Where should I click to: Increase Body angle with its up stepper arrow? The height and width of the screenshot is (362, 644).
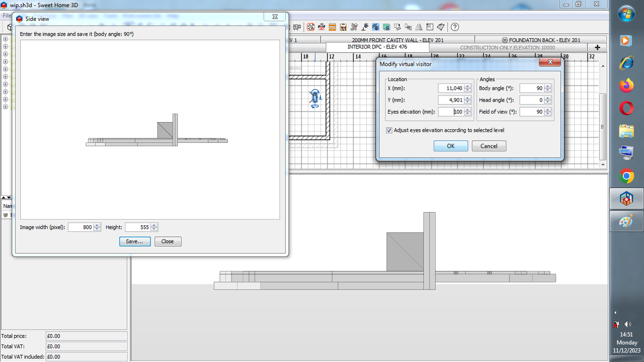coord(548,86)
